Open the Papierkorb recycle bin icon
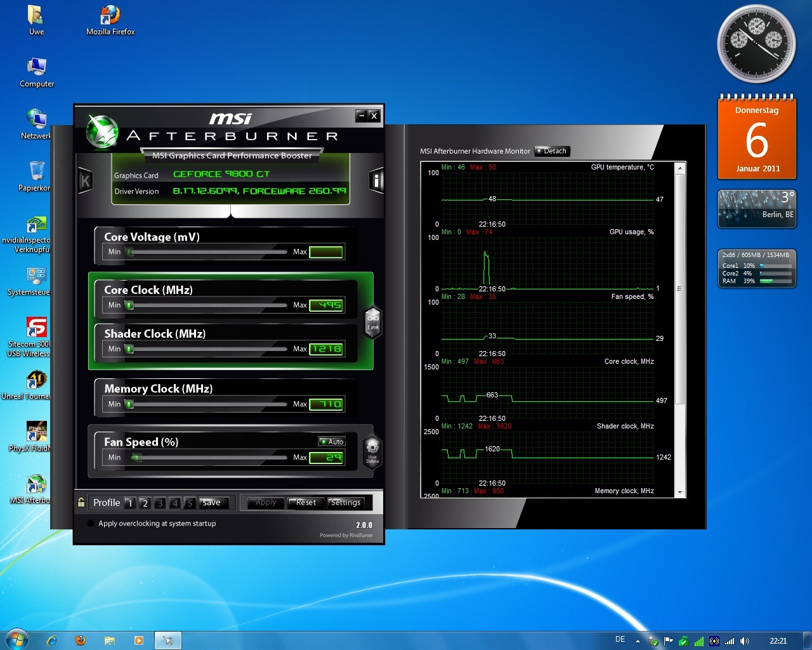The width and height of the screenshot is (812, 650). pos(36,176)
